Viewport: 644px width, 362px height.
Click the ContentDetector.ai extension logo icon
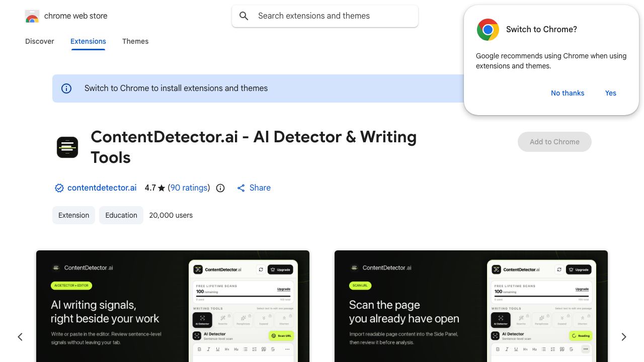click(x=67, y=147)
